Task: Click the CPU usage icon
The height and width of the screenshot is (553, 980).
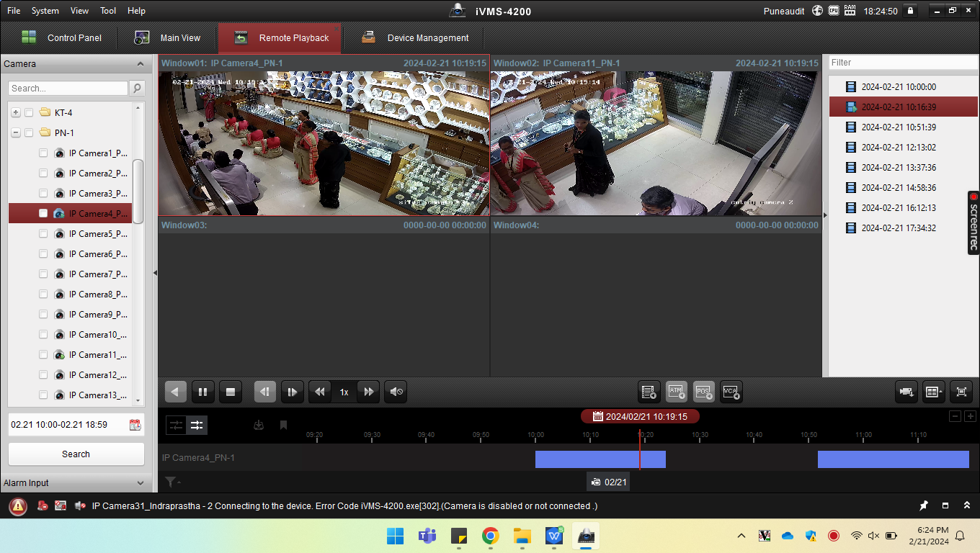Action: (834, 11)
